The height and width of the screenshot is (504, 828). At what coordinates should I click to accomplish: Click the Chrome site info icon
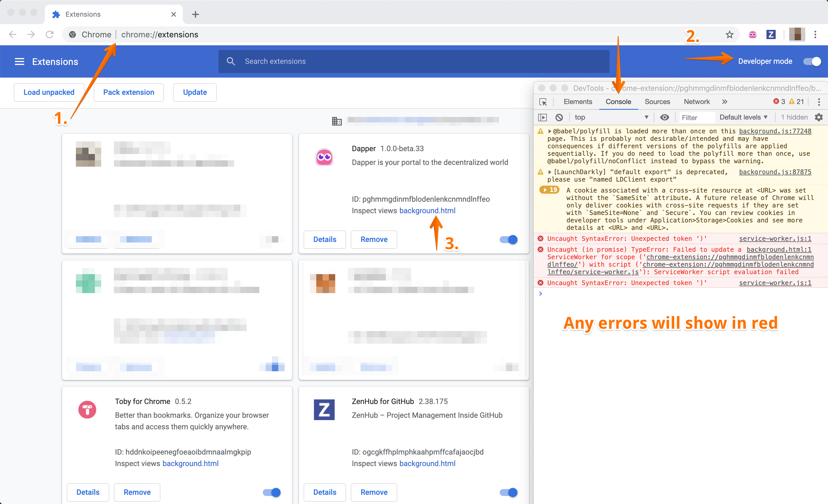coord(72,34)
